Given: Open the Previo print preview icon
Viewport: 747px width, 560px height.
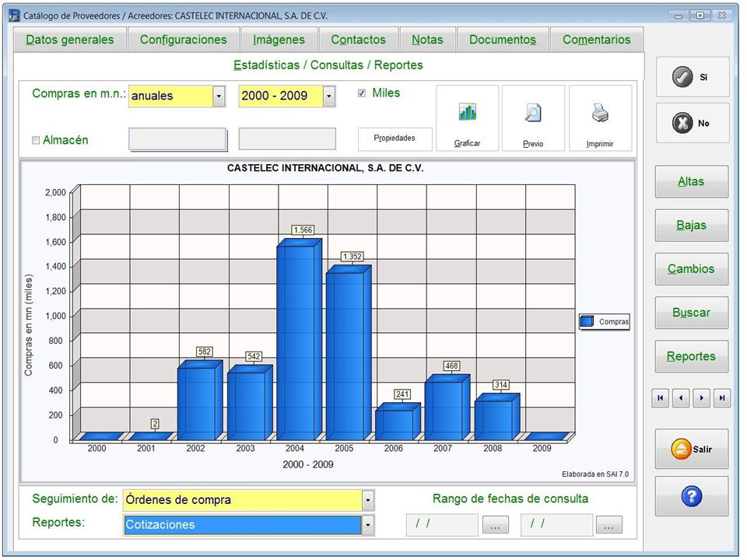Looking at the screenshot, I should 533,113.
